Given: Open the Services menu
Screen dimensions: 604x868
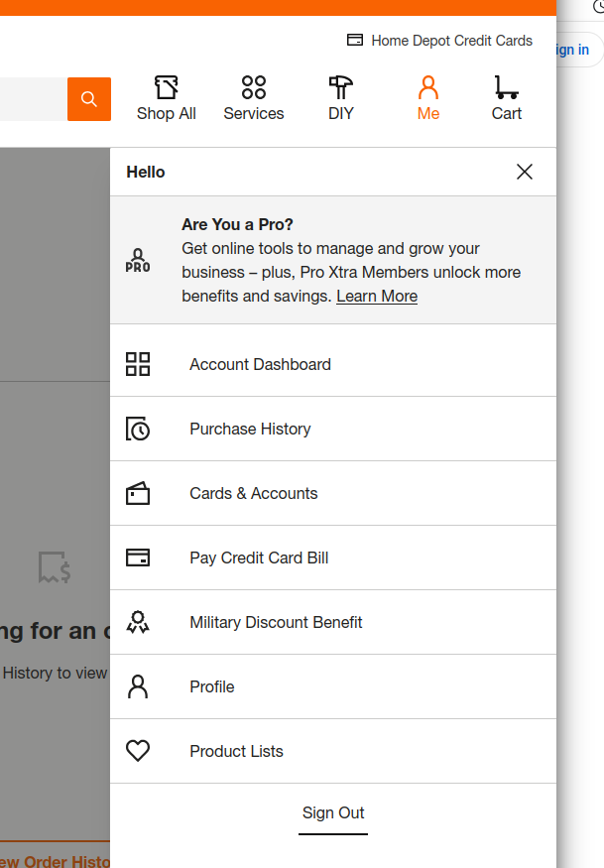Looking at the screenshot, I should click(253, 99).
